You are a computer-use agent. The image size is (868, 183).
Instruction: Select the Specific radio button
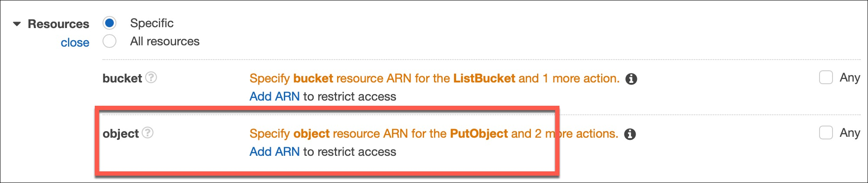pyautogui.click(x=109, y=23)
